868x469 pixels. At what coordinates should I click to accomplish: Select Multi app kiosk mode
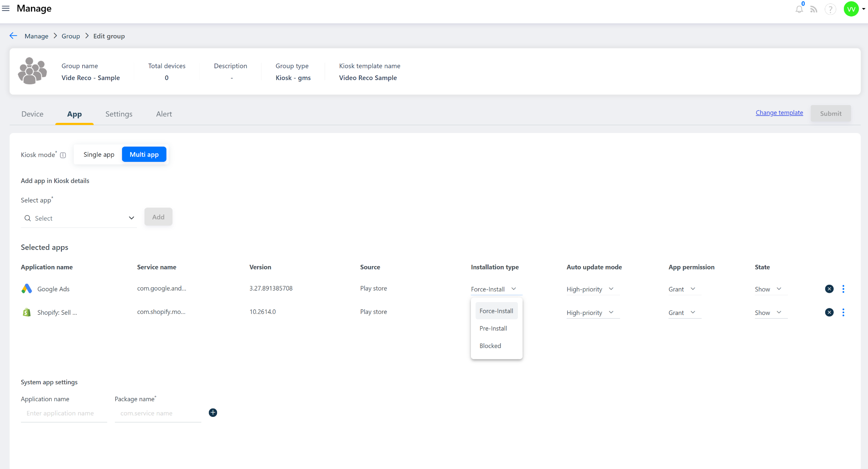click(144, 155)
